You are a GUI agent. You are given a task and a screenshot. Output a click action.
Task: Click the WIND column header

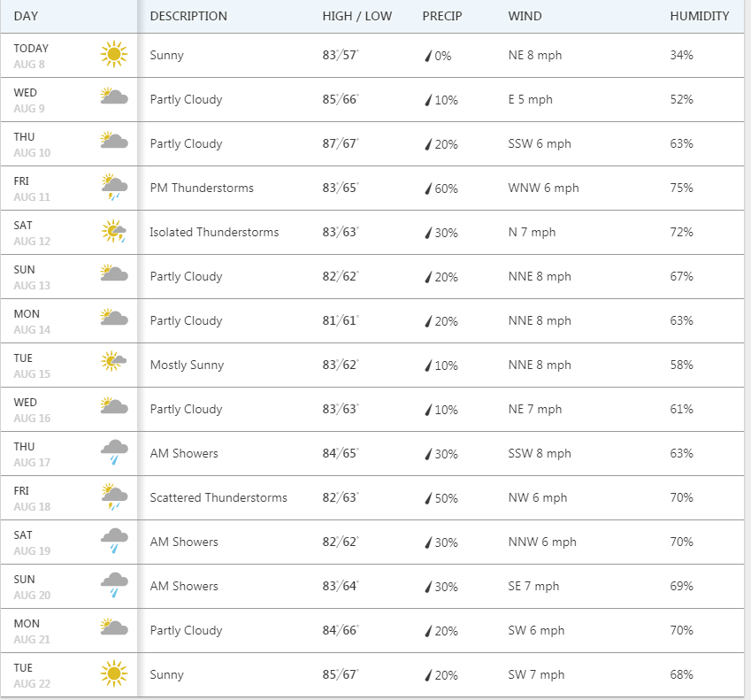[525, 16]
